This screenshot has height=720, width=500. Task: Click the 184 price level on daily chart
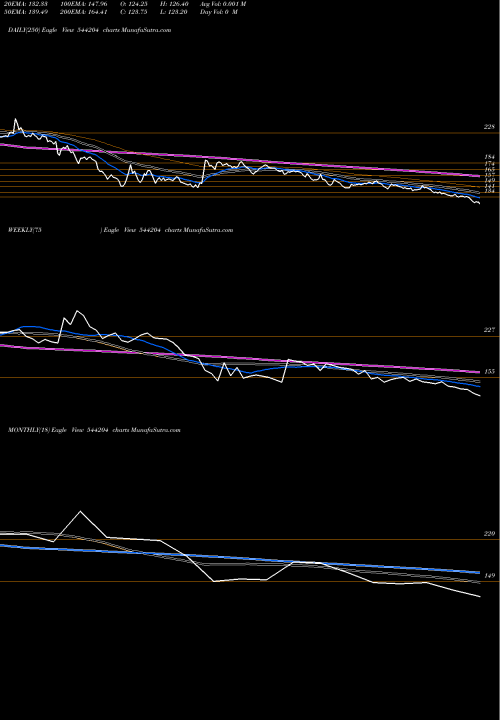click(x=489, y=157)
